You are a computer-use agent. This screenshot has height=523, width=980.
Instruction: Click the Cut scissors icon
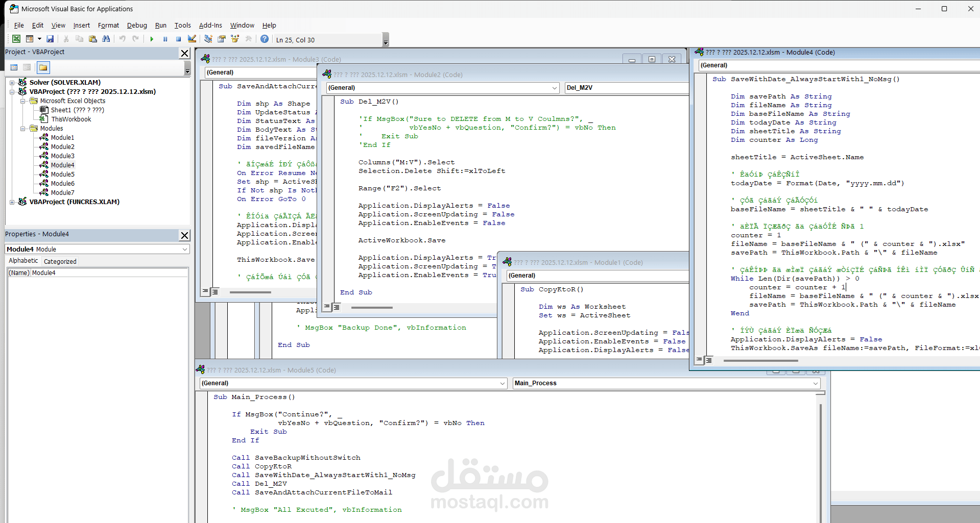(x=66, y=39)
